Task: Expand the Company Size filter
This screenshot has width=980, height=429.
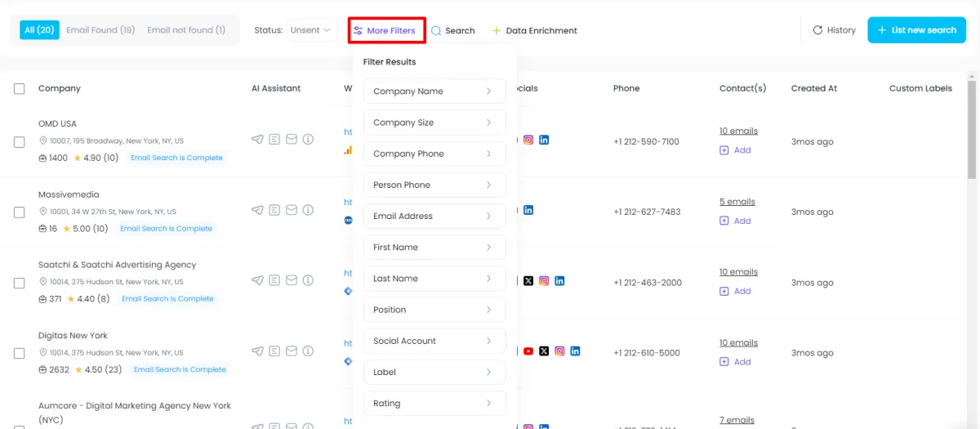Action: click(x=434, y=123)
